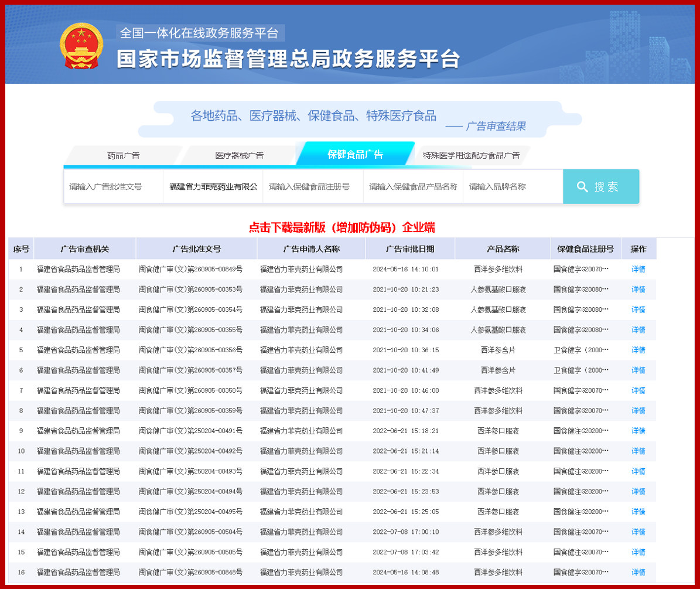Click the 产品名称 column header

pos(503,248)
